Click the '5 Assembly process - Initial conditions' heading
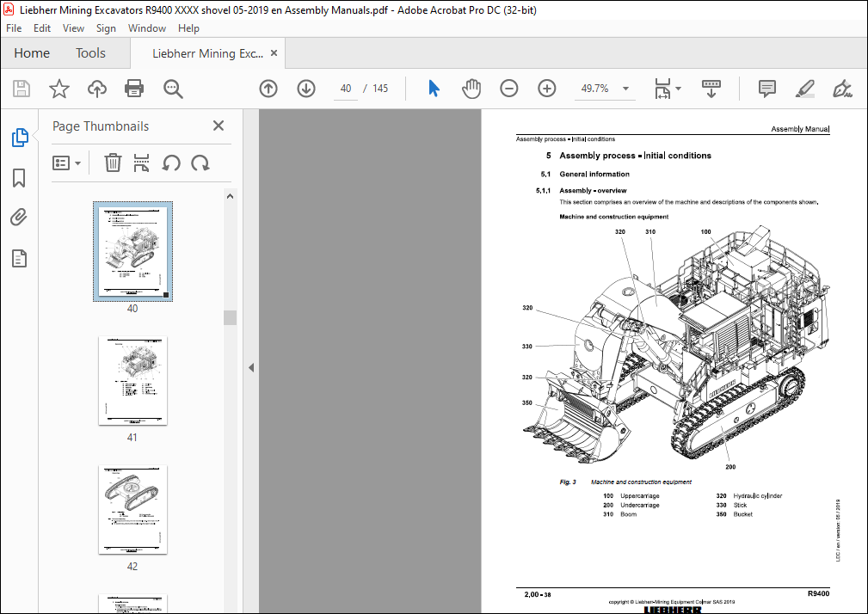The height and width of the screenshot is (614, 868). pyautogui.click(x=628, y=156)
